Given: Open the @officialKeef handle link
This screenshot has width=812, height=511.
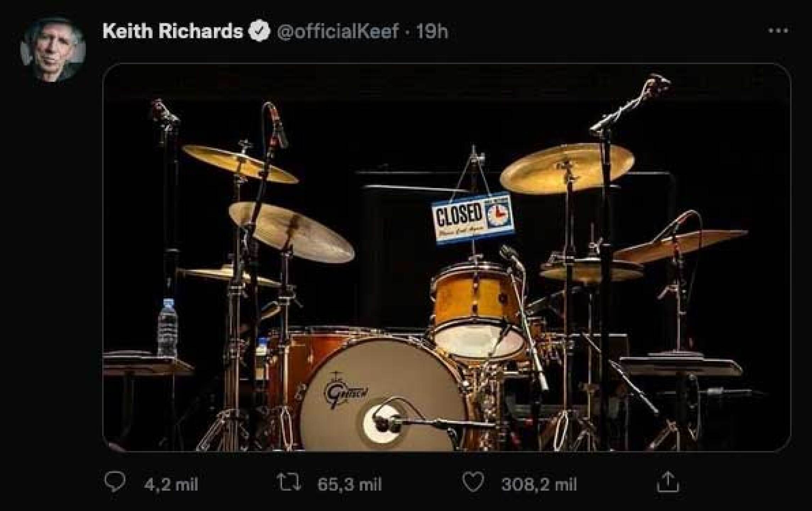Looking at the screenshot, I should click(337, 31).
